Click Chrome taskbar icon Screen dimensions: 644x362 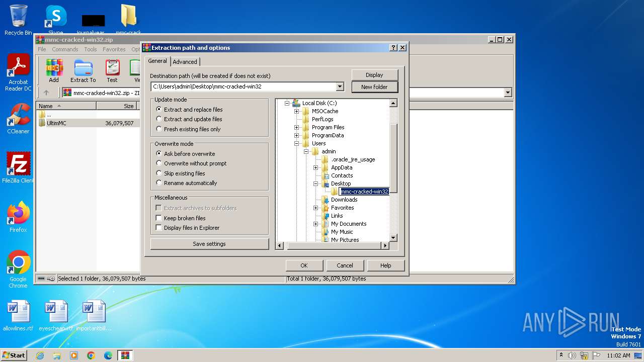[91, 355]
